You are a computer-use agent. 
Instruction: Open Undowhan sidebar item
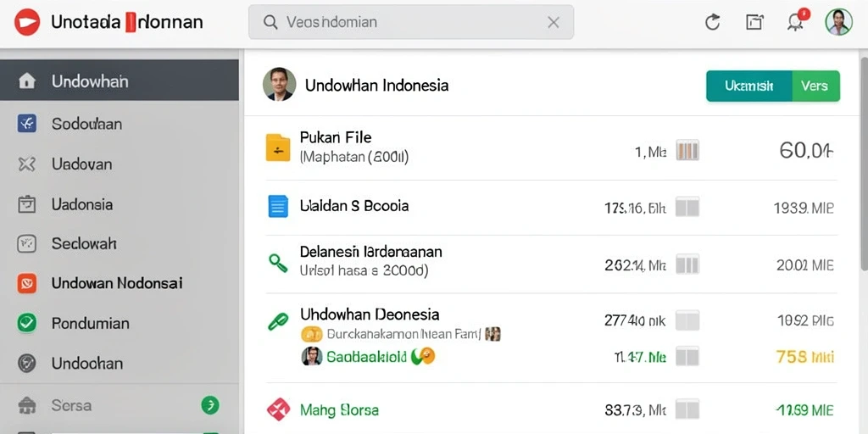(x=120, y=81)
